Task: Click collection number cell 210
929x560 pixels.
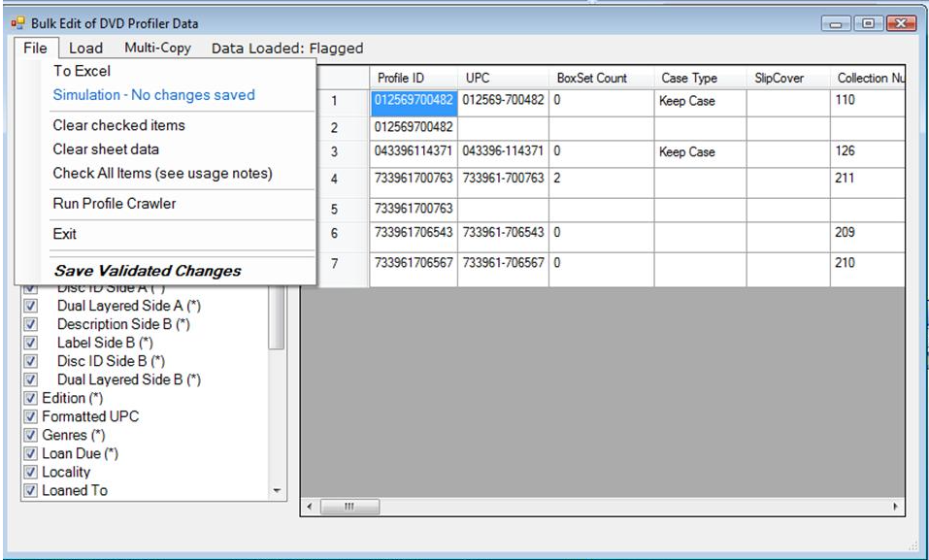Action: [x=867, y=269]
